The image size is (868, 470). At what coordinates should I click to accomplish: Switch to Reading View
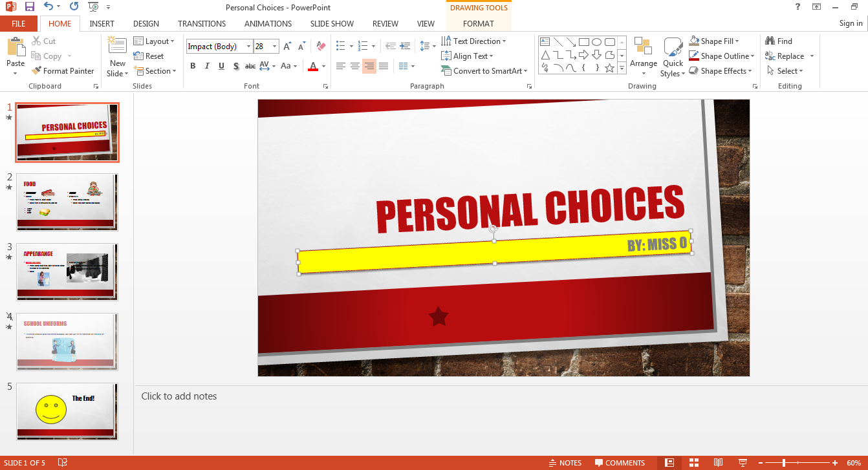tap(718, 463)
